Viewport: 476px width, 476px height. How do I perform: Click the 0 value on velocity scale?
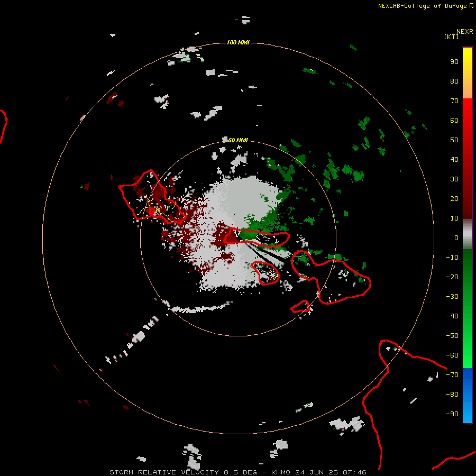(456, 237)
